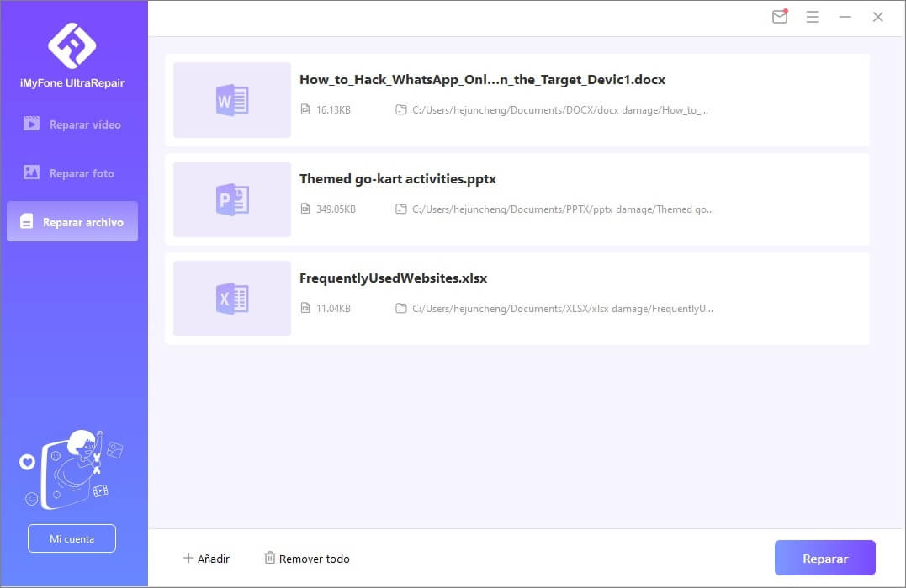Open Mi cuenta
906x588 pixels.
[72, 538]
